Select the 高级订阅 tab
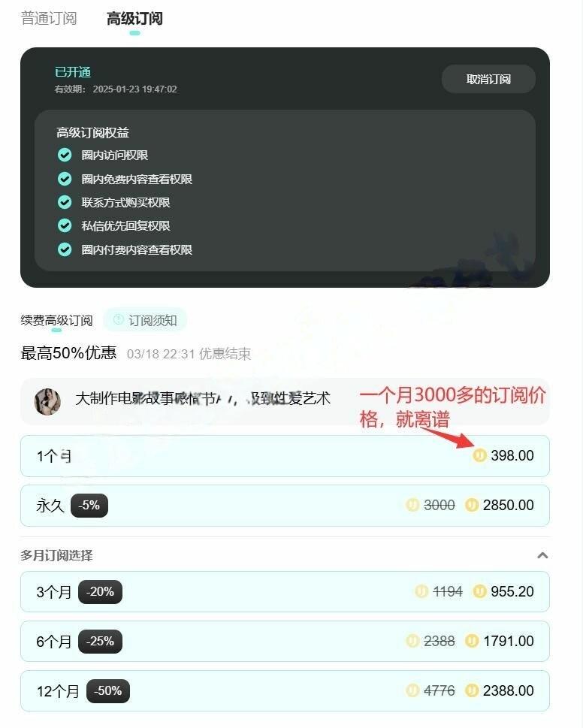This screenshot has width=583, height=728. (x=134, y=19)
